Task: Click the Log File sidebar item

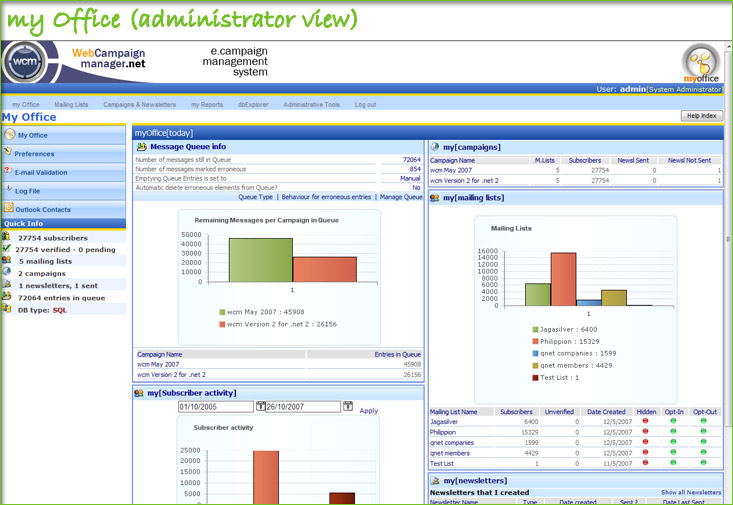Action: 64,191
